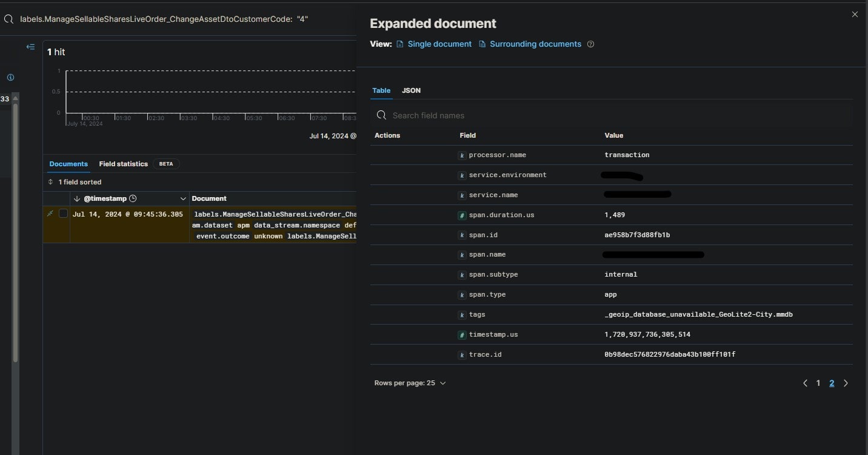
Task: Focus the Search field names input
Action: click(611, 115)
